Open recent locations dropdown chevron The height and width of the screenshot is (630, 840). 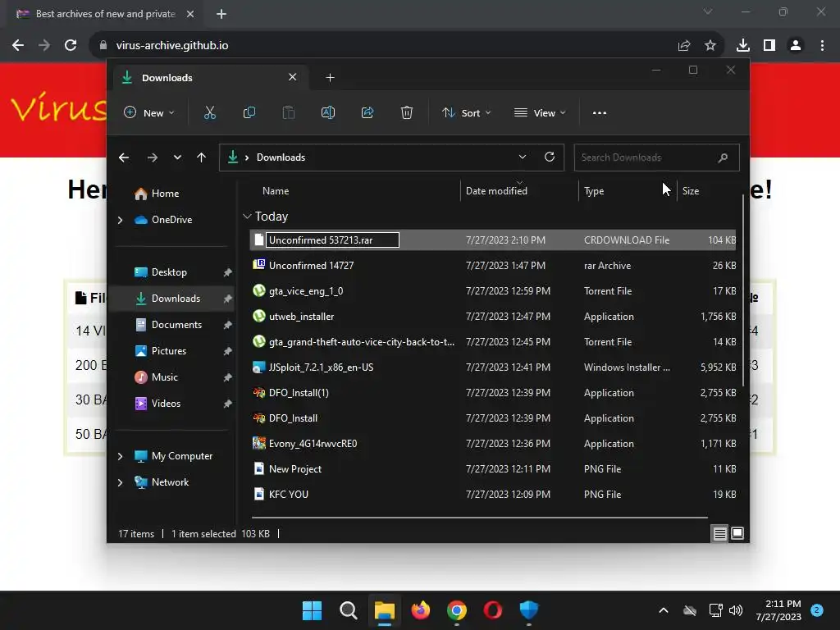[x=177, y=157]
